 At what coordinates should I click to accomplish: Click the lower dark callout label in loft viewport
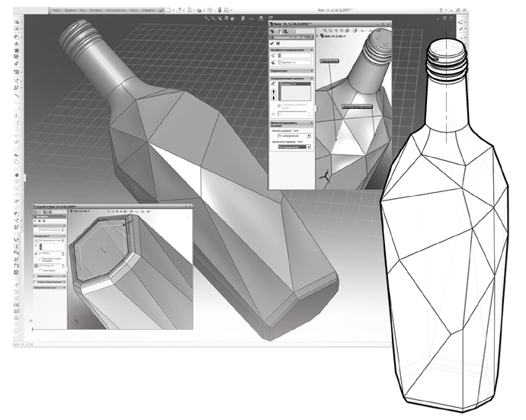click(x=358, y=107)
